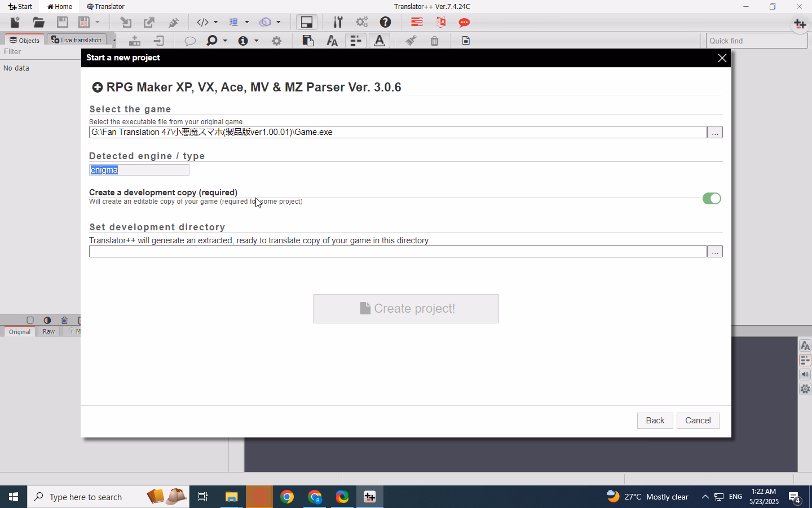Click the trash can icon in second toolbar
The width and height of the screenshot is (812, 508).
coord(434,41)
